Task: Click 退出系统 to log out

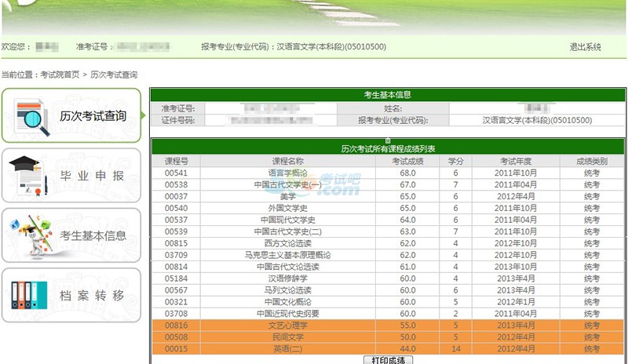Action: point(585,47)
